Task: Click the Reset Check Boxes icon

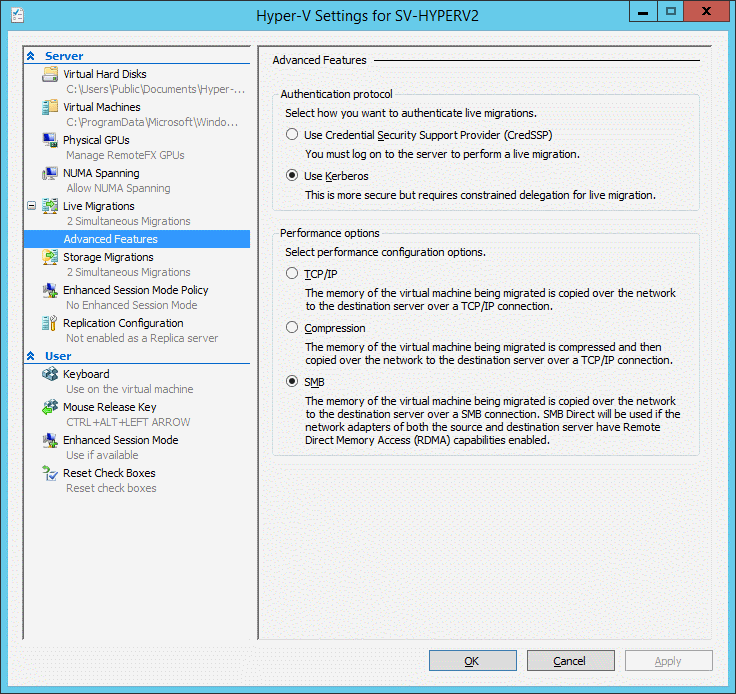Action: click(x=50, y=473)
